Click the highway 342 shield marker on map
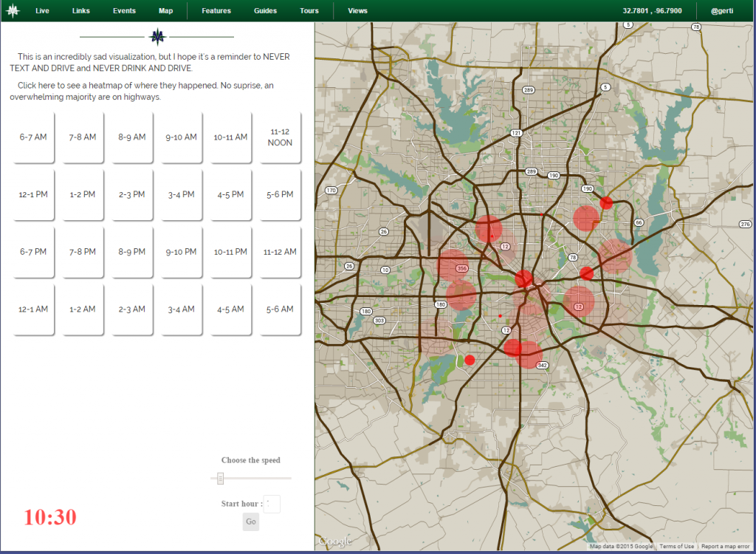Viewport: 756px width, 554px height. [x=543, y=365]
